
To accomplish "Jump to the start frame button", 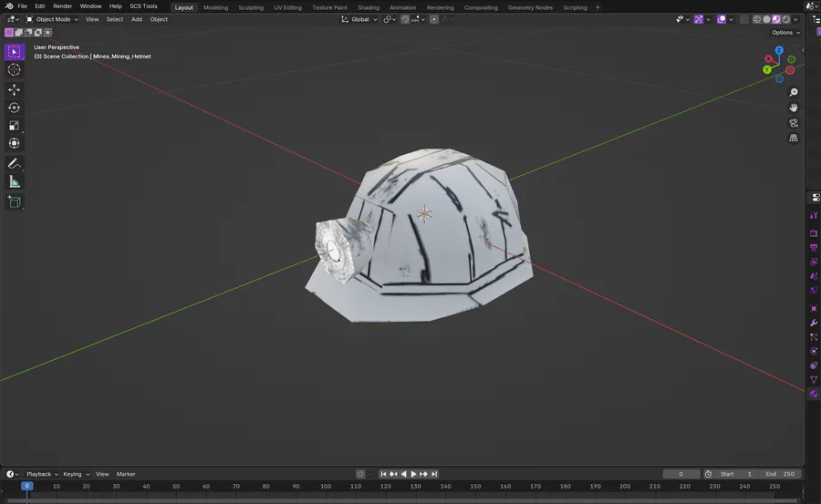I will [383, 474].
